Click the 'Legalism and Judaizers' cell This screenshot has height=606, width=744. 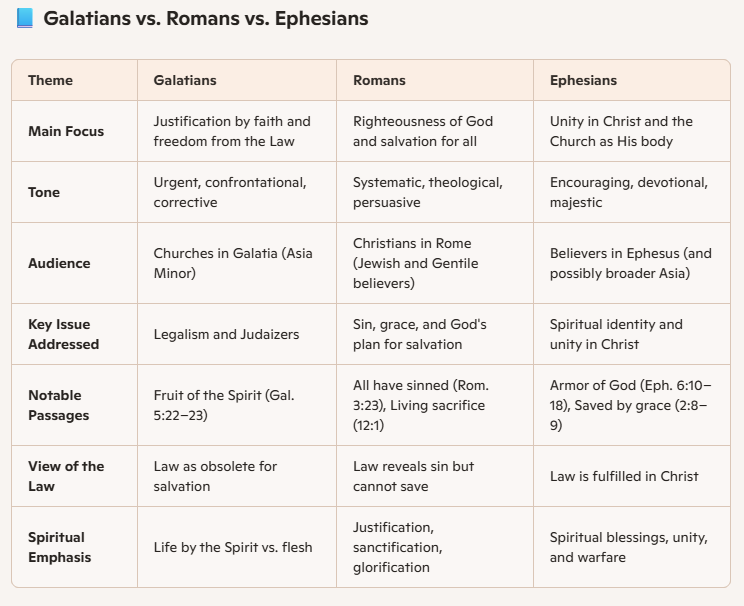(226, 334)
